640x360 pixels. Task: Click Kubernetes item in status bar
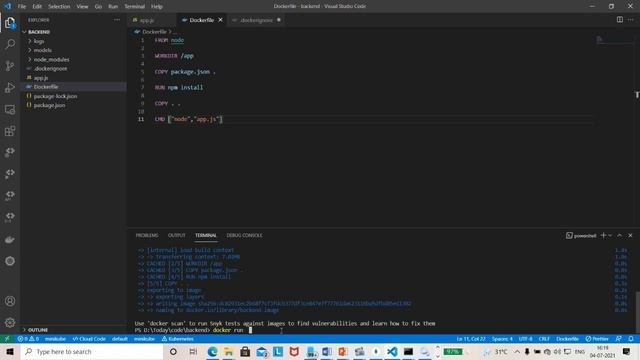tap(178, 339)
